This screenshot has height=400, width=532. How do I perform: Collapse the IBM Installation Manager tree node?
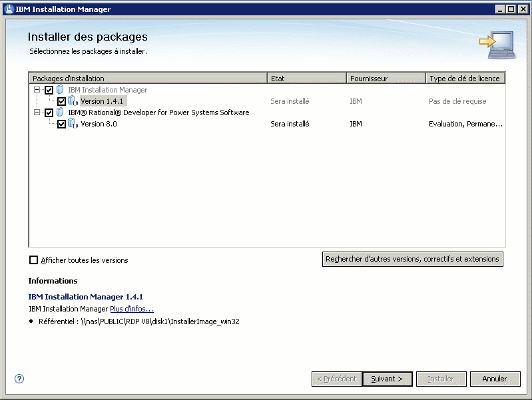[37, 90]
